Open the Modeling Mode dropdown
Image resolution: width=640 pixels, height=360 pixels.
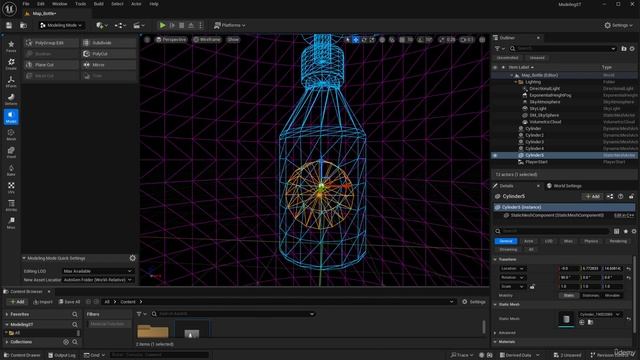click(x=61, y=25)
